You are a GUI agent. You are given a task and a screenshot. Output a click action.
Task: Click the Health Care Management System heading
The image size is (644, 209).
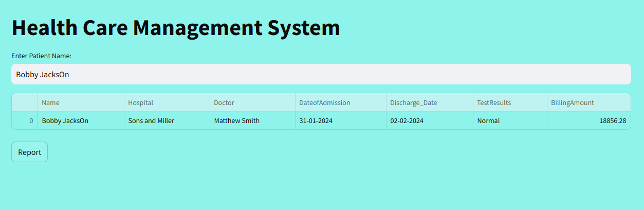pyautogui.click(x=176, y=28)
